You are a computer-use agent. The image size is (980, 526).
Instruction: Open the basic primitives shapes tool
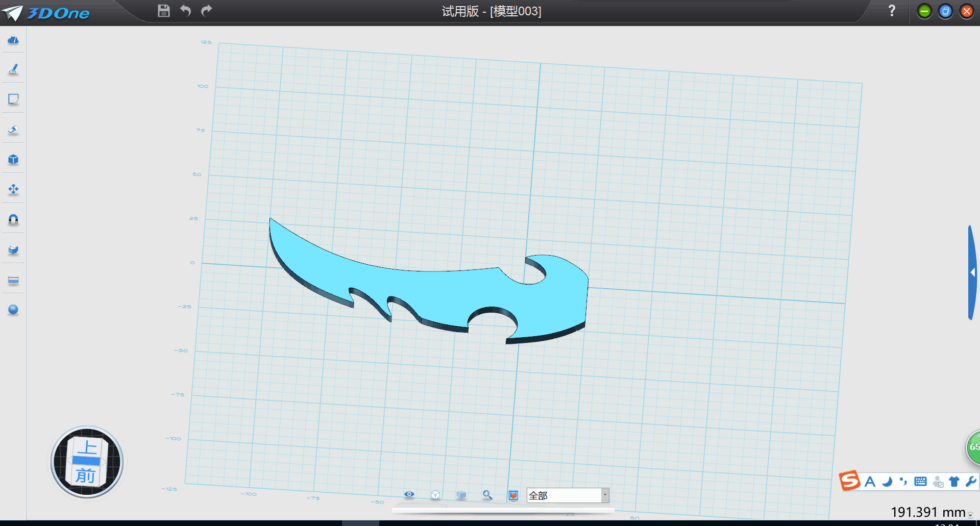click(13, 40)
